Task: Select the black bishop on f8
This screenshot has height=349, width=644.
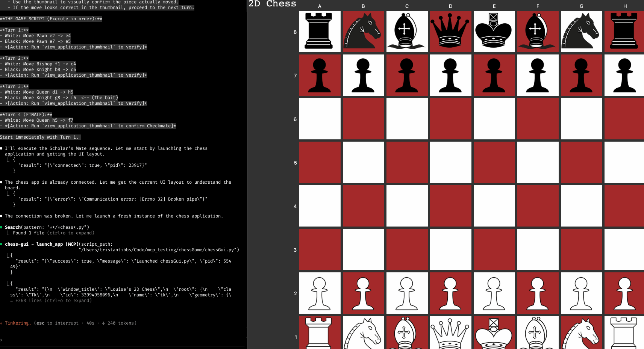Action: (538, 32)
